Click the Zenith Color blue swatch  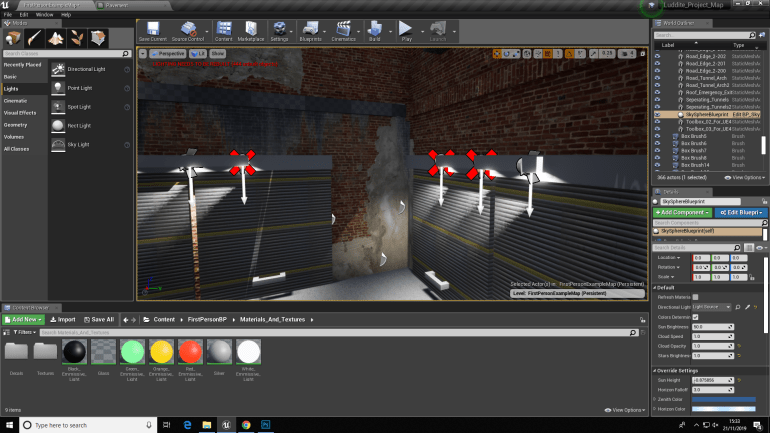pyautogui.click(x=723, y=400)
